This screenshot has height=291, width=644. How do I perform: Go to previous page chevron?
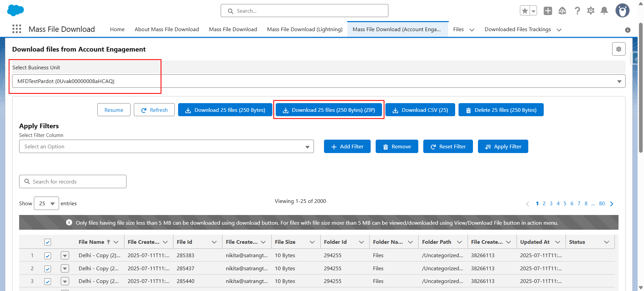[528, 204]
